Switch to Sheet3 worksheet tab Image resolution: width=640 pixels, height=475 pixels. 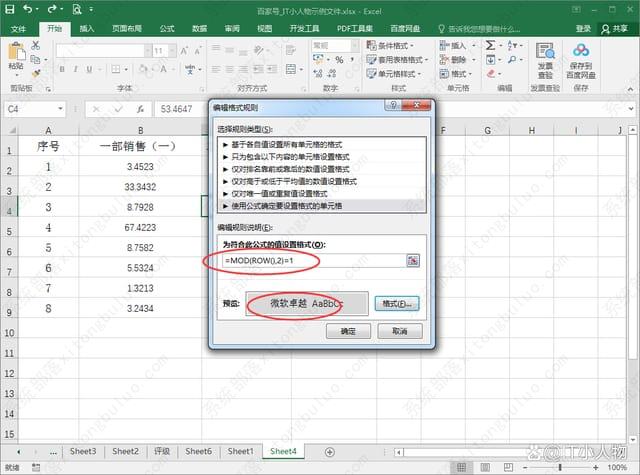pyautogui.click(x=82, y=451)
